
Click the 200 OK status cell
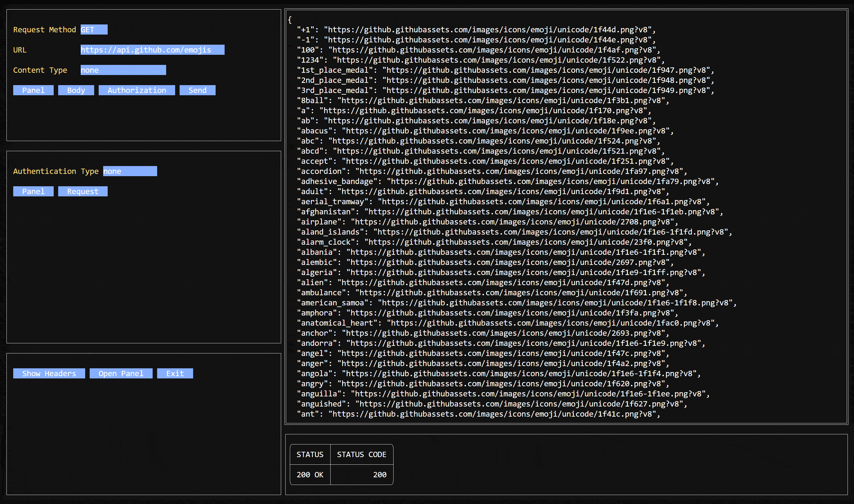pyautogui.click(x=309, y=475)
